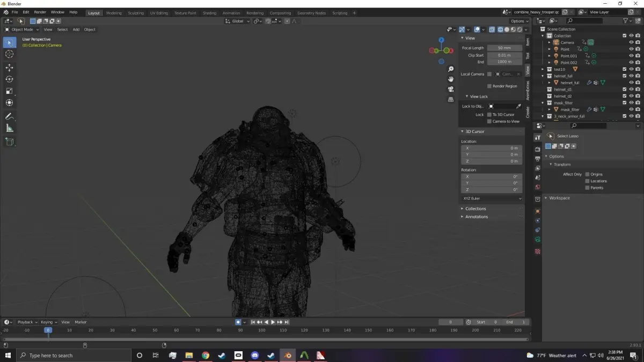This screenshot has height=362, width=644.
Task: Select the Scale tool
Action: pyautogui.click(x=9, y=91)
